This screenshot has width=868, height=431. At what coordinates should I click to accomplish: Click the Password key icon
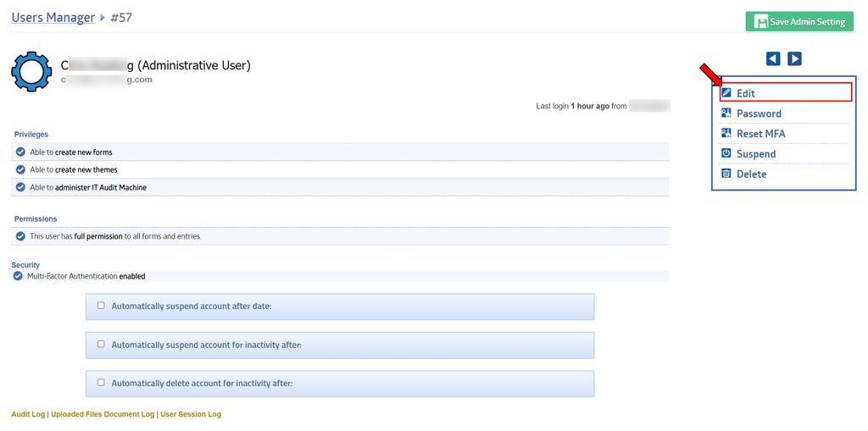click(x=726, y=113)
